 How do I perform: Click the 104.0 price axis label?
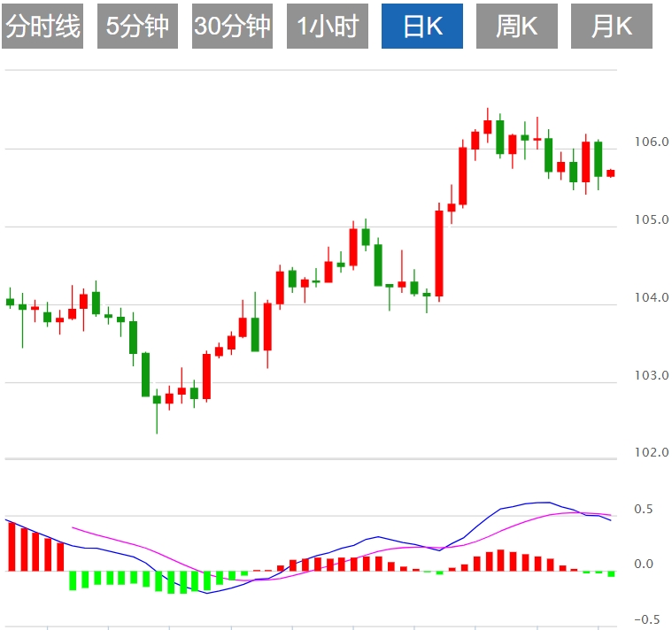click(x=652, y=297)
